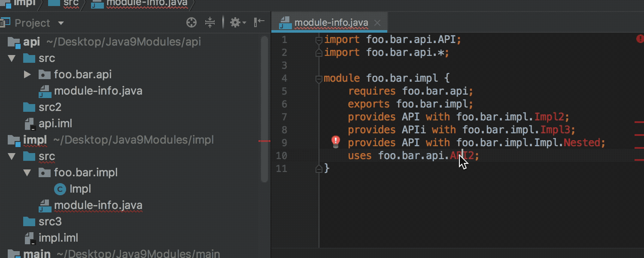Open module-info.java under impl src
The height and width of the screenshot is (258, 644).
[x=98, y=205]
